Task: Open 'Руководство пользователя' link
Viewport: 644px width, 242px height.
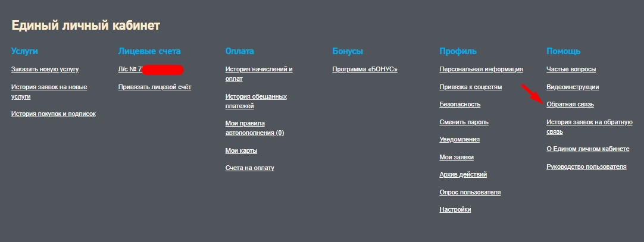Action: pyautogui.click(x=586, y=167)
